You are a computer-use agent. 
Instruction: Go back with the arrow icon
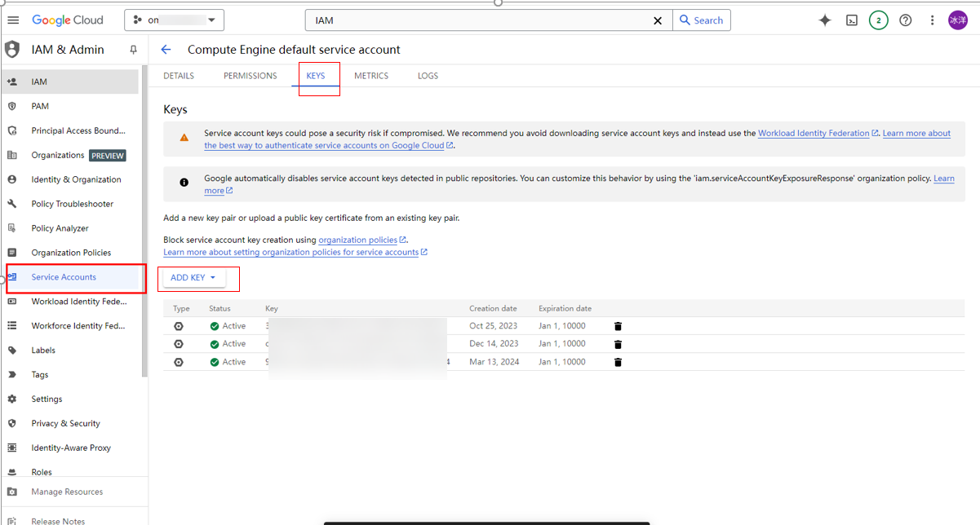(166, 50)
